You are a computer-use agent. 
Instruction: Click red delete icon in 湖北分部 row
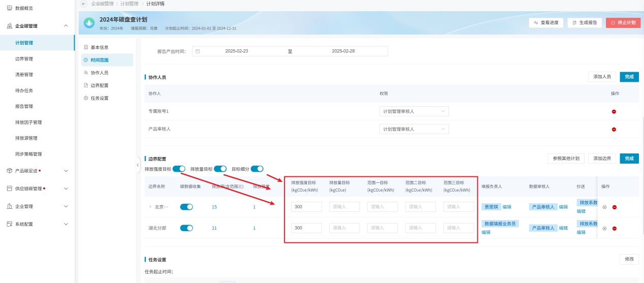coord(614,228)
